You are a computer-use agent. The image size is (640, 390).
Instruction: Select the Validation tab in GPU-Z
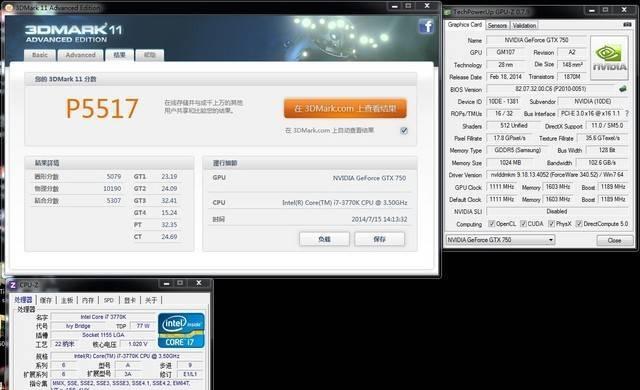click(524, 25)
